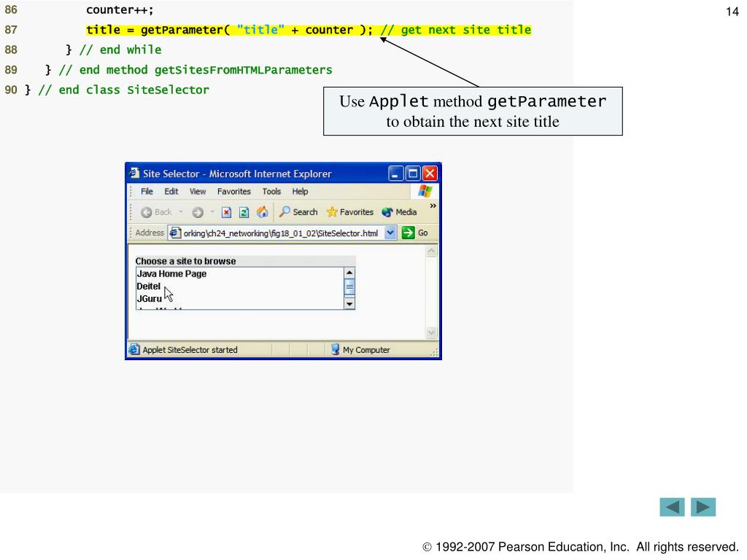Screen dimensions: 747x560
Task: Open the Media toolbar button
Action: (x=399, y=212)
